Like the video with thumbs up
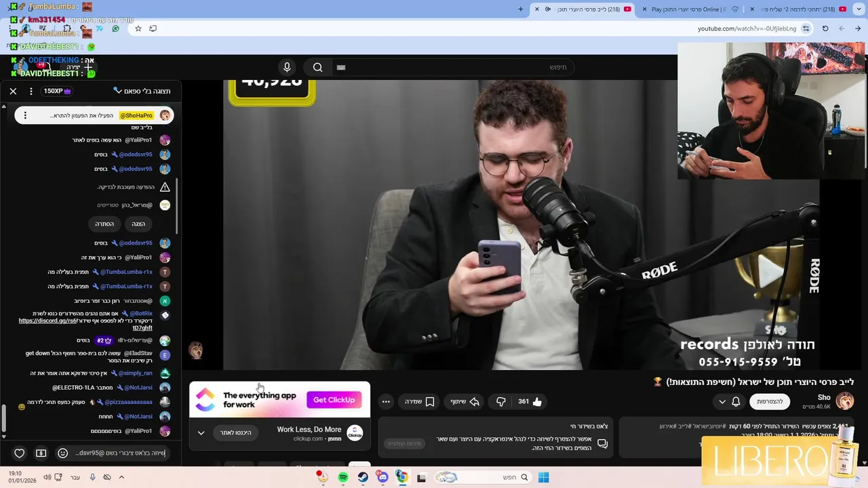 [x=530, y=401]
